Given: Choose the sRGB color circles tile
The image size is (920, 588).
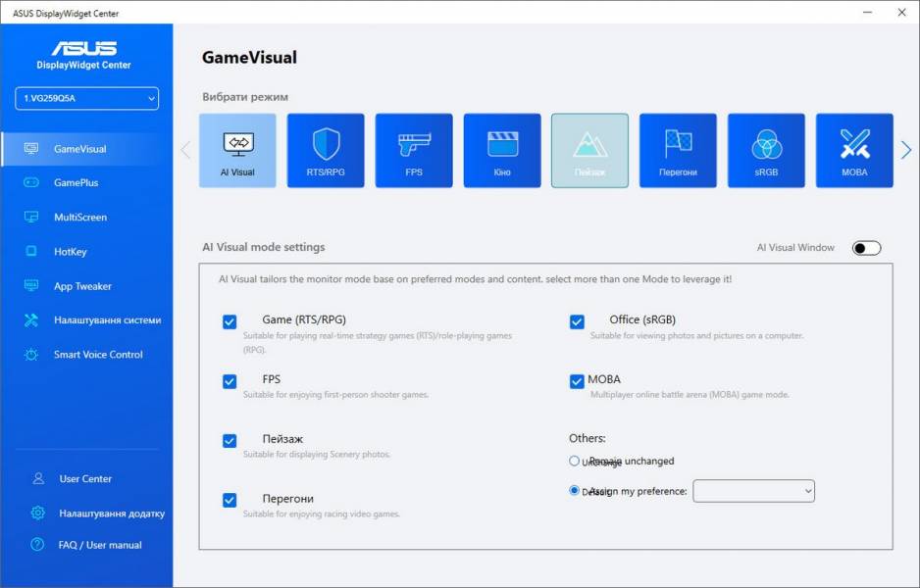Looking at the screenshot, I should pos(766,150).
